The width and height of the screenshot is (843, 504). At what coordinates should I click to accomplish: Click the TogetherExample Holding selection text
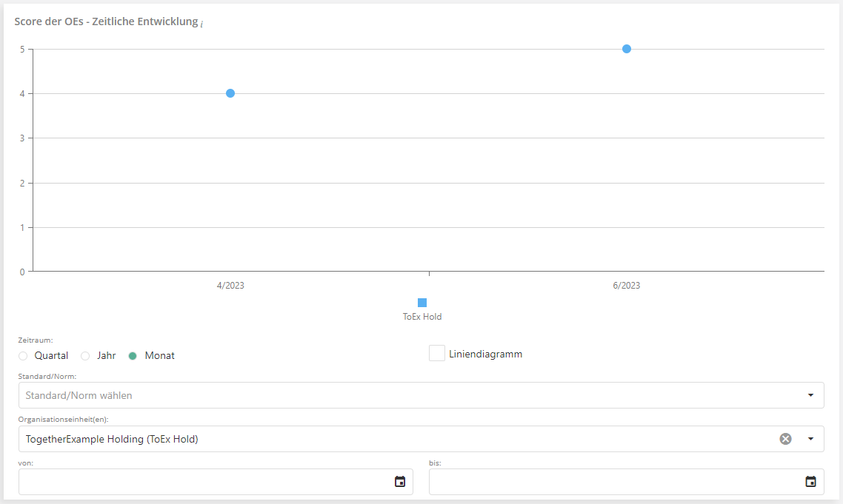point(112,439)
